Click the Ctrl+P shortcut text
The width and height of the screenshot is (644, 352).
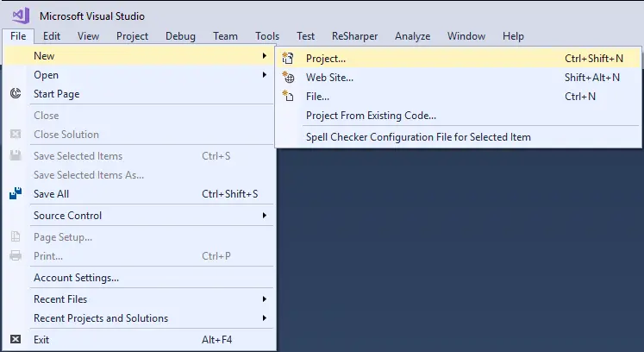tap(216, 255)
